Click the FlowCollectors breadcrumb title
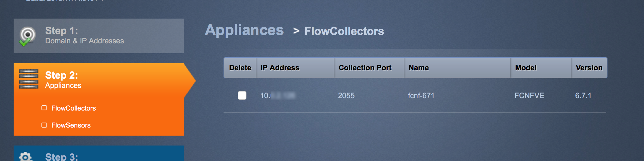The width and height of the screenshot is (644, 161). click(344, 31)
